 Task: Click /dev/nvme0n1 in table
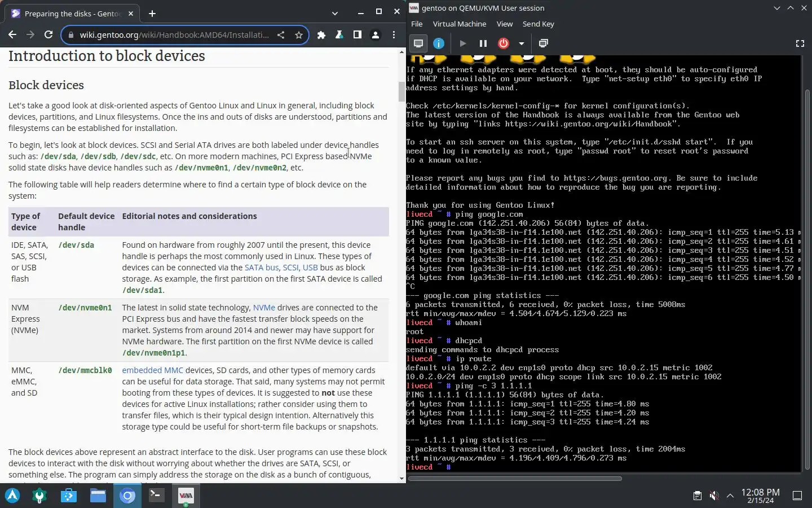(x=85, y=308)
